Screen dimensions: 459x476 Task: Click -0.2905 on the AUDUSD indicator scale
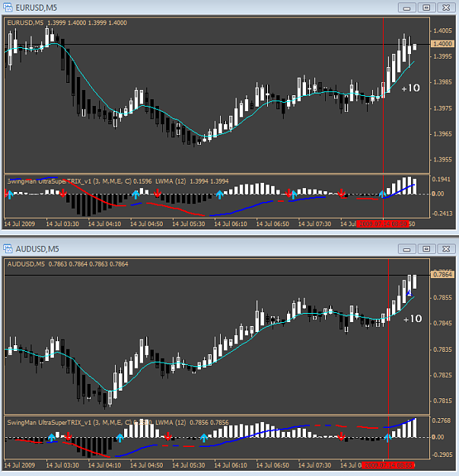click(x=441, y=455)
